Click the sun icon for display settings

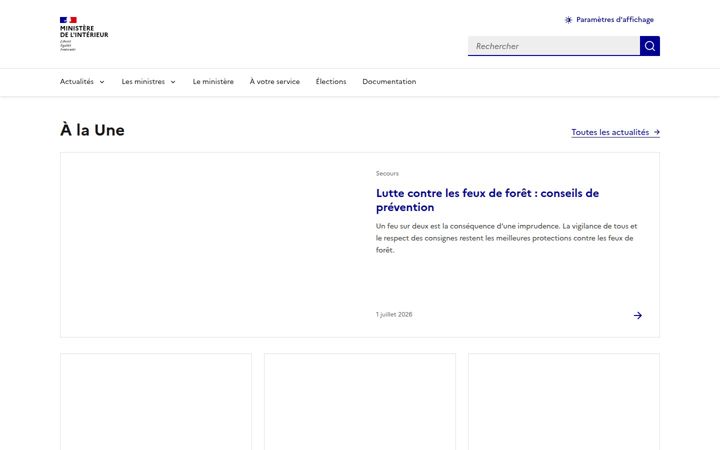tap(568, 20)
